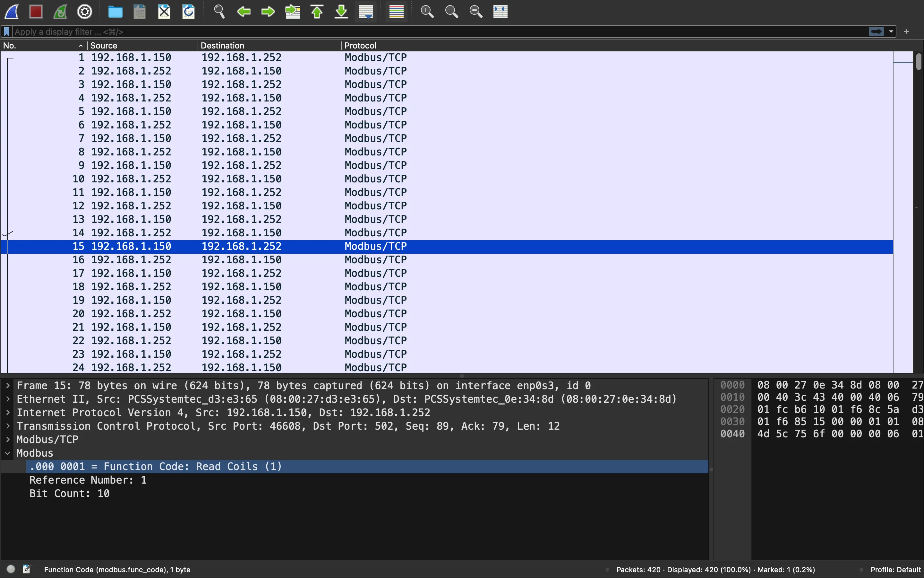Expand the Modbus/TCP details row
Viewport: 924px width, 578px height.
click(8, 439)
